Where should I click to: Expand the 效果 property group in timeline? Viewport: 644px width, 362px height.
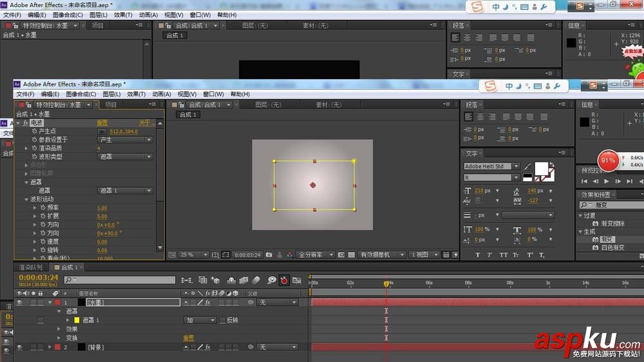coord(59,329)
